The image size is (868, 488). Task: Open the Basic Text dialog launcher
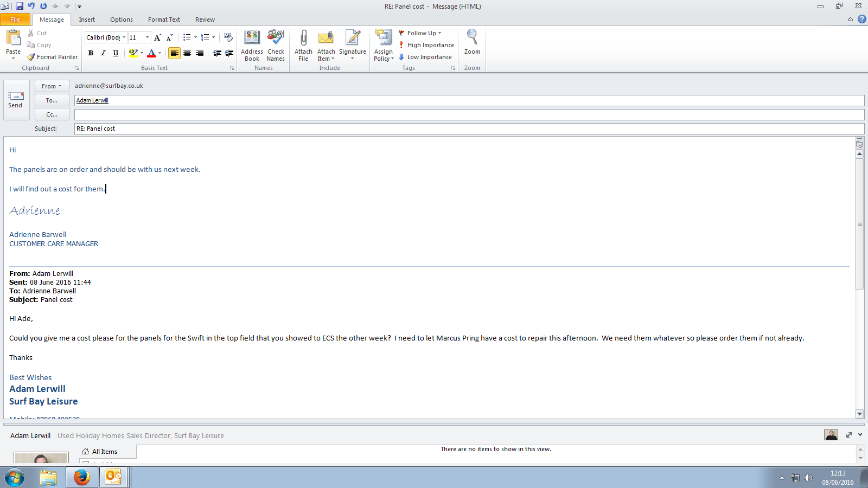coord(232,68)
